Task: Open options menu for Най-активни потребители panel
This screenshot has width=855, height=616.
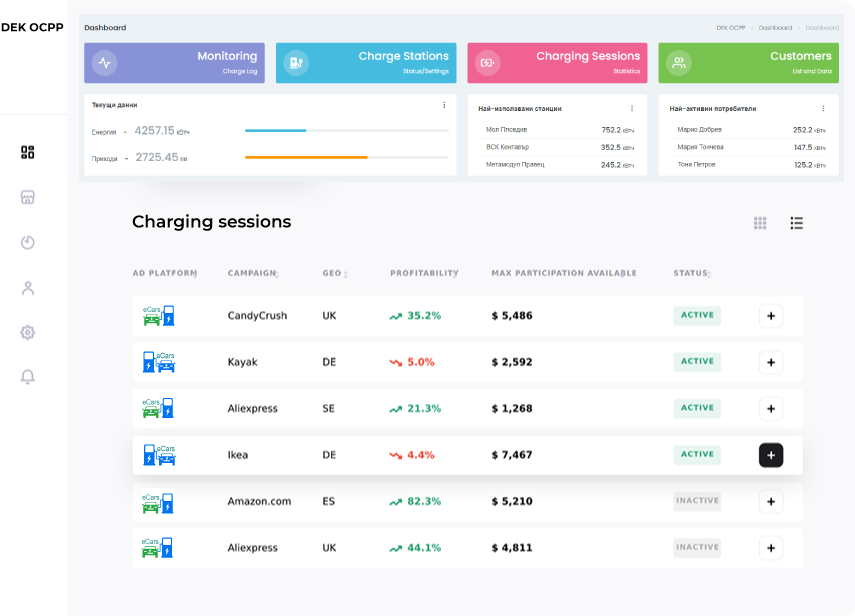Action: click(823, 108)
